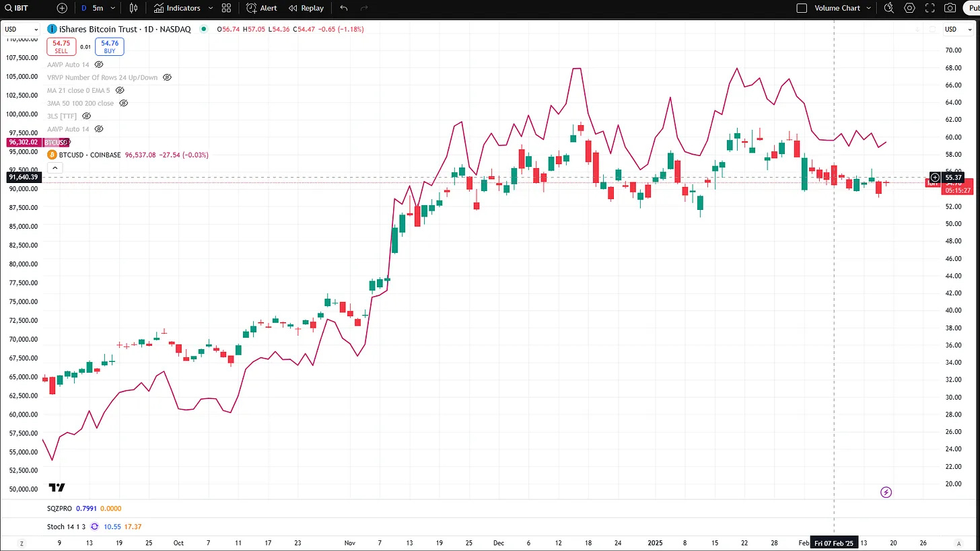The height and width of the screenshot is (551, 980).
Task: Open the left axis USD currency dropdown
Action: 21,29
